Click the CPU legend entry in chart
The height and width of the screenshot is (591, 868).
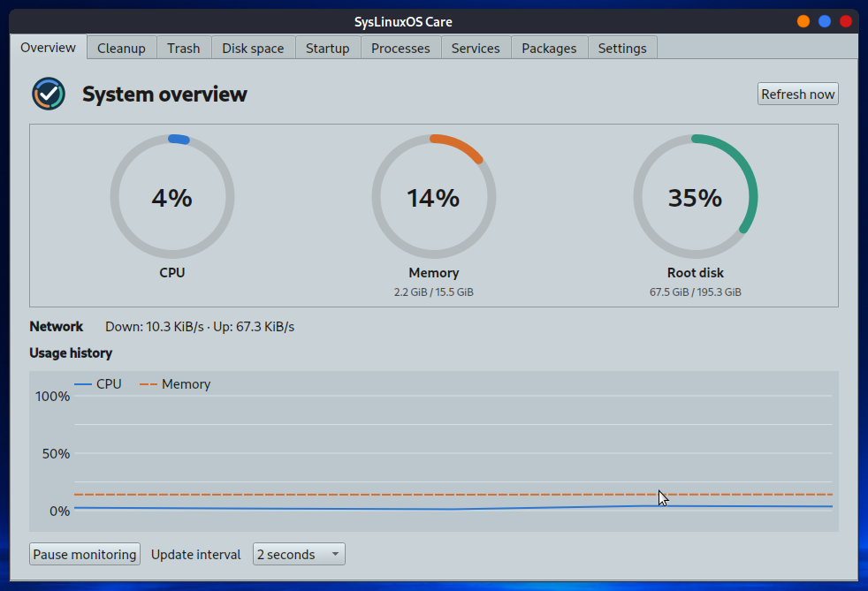click(98, 384)
